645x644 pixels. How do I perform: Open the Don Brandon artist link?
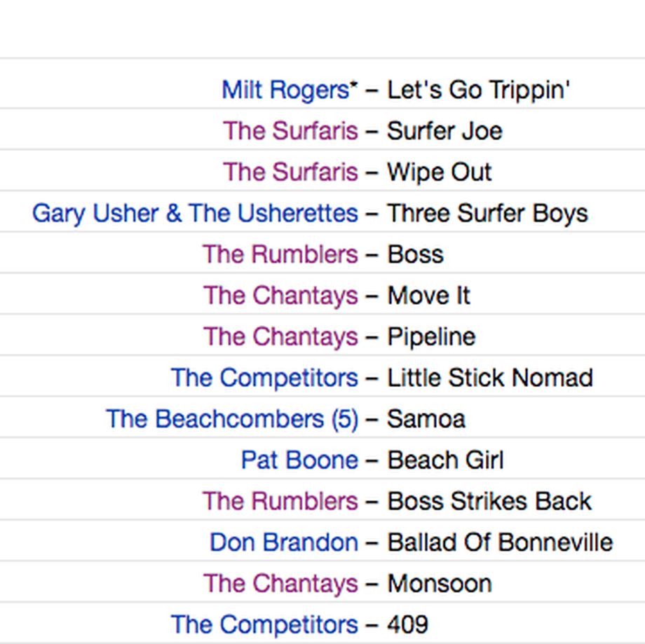(284, 542)
